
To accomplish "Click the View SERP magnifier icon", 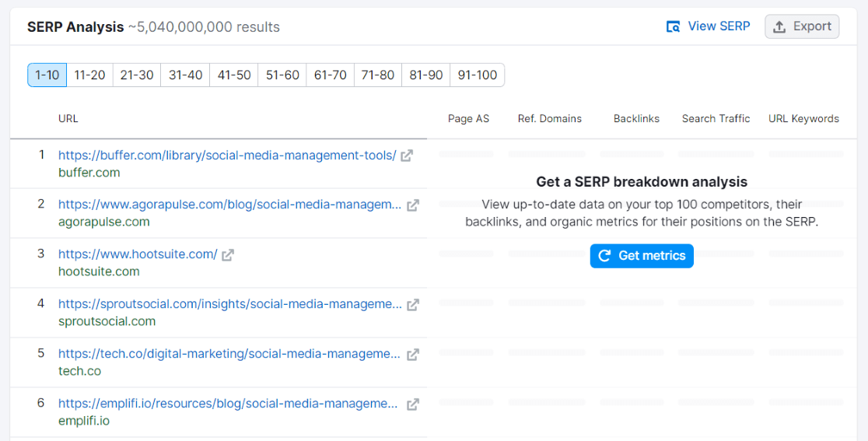I will pos(673,26).
